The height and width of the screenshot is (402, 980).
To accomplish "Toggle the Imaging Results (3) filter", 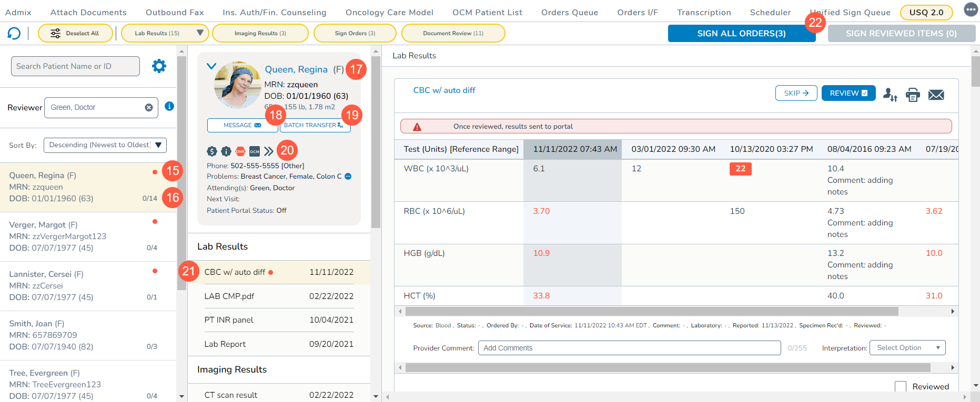I will tap(260, 33).
